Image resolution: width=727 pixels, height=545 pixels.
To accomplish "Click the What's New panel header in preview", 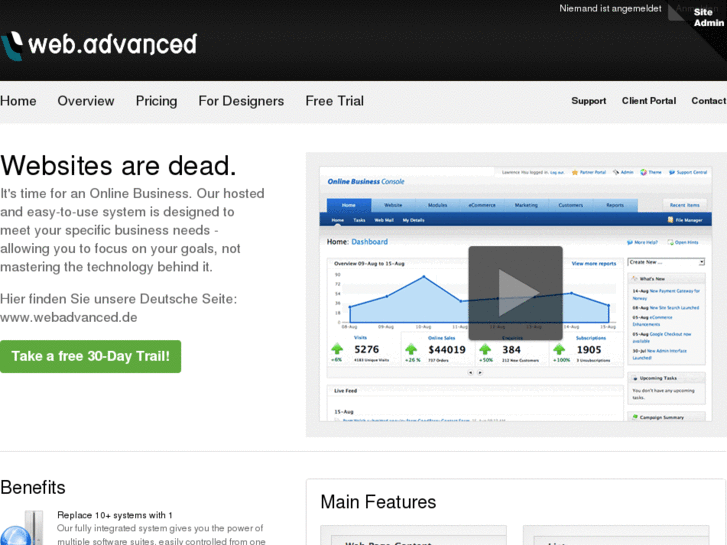I will pos(666,278).
